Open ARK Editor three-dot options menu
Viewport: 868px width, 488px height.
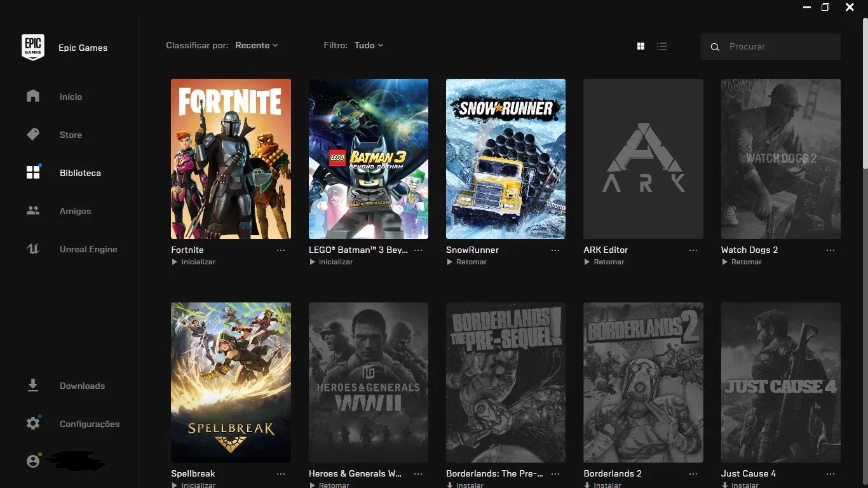pyautogui.click(x=693, y=250)
